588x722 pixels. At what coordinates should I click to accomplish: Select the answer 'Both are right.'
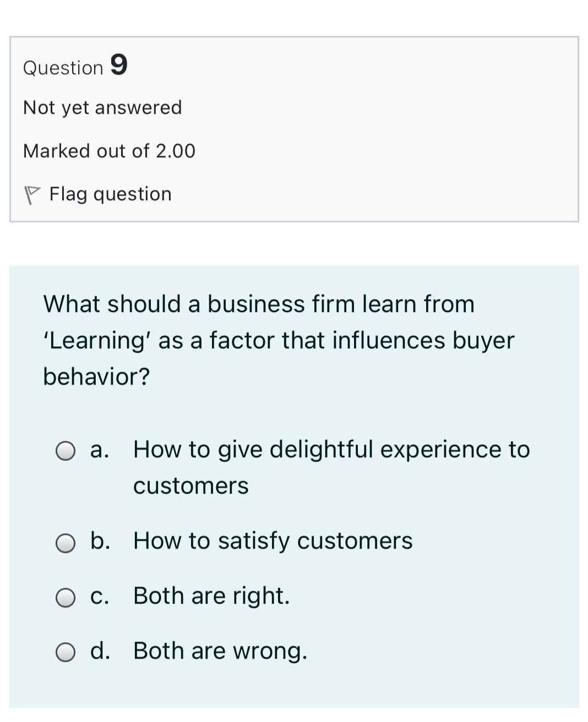point(211,597)
